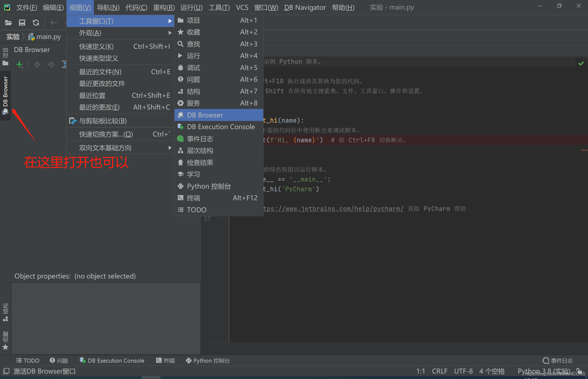This screenshot has height=379, width=588.
Task: Click Quick Definition menu entry
Action: pos(120,47)
